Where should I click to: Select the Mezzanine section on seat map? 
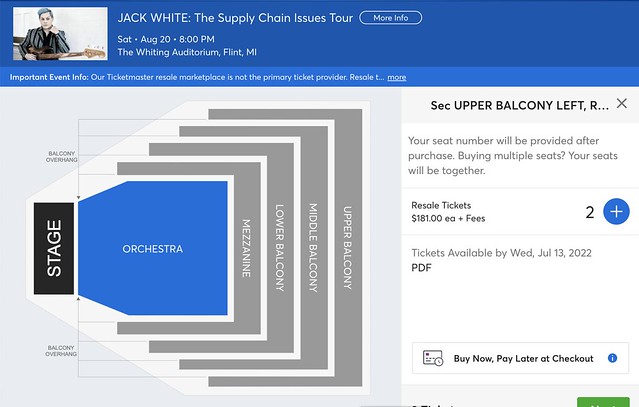tap(247, 248)
